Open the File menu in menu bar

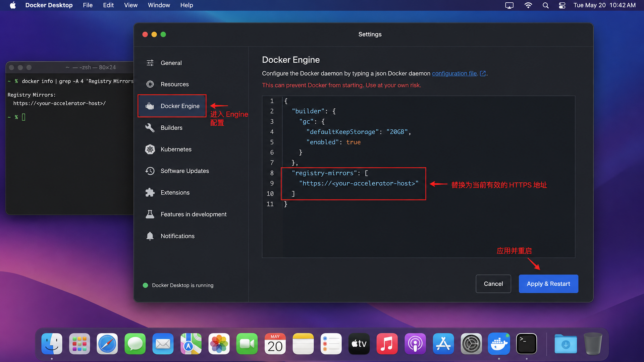88,5
